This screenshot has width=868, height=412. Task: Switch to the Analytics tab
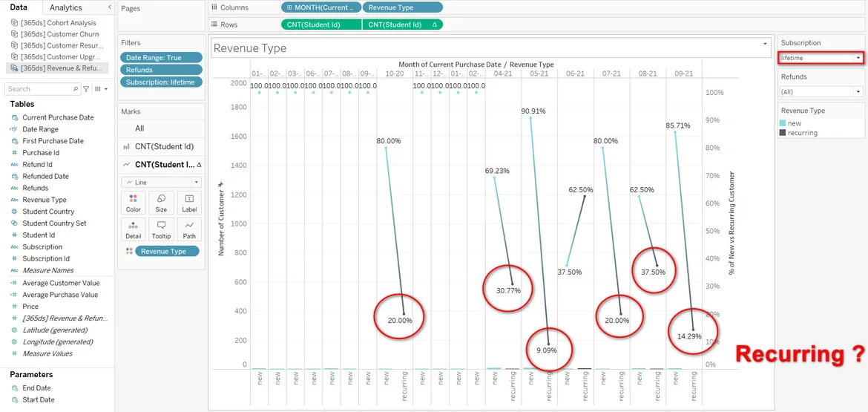coord(66,7)
